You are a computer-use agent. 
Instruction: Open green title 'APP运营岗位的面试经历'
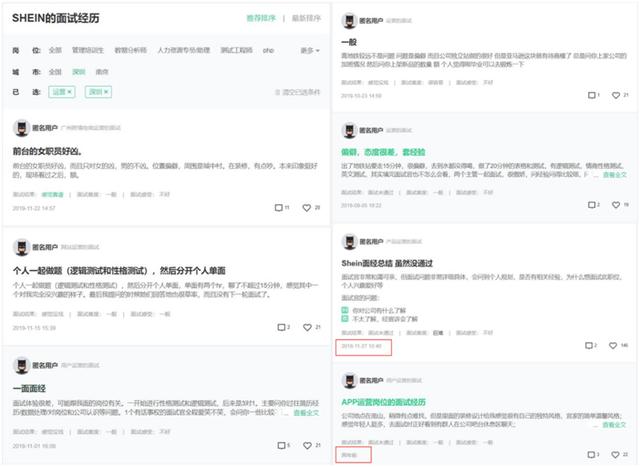coord(384,402)
